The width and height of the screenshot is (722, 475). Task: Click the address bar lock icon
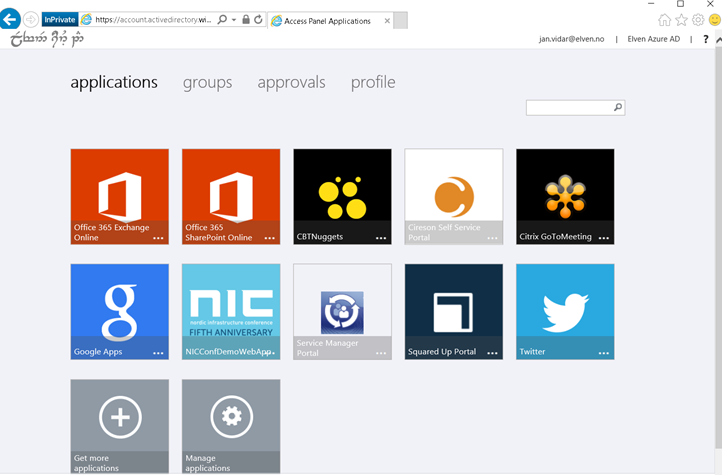coord(246,19)
